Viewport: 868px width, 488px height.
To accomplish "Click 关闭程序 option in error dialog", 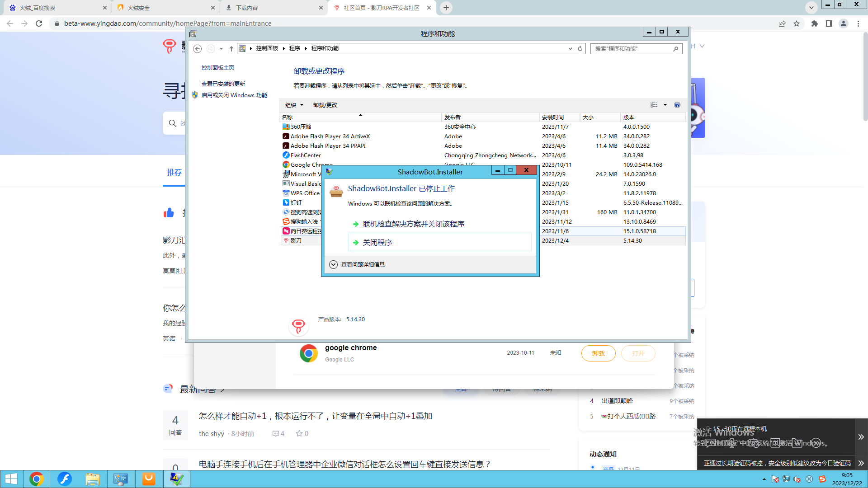I will pyautogui.click(x=377, y=243).
